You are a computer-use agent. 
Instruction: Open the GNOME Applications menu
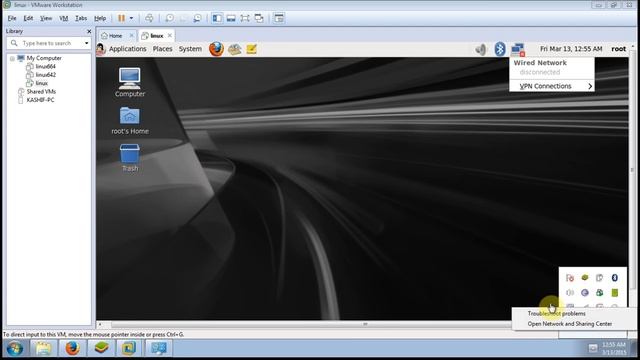point(127,49)
